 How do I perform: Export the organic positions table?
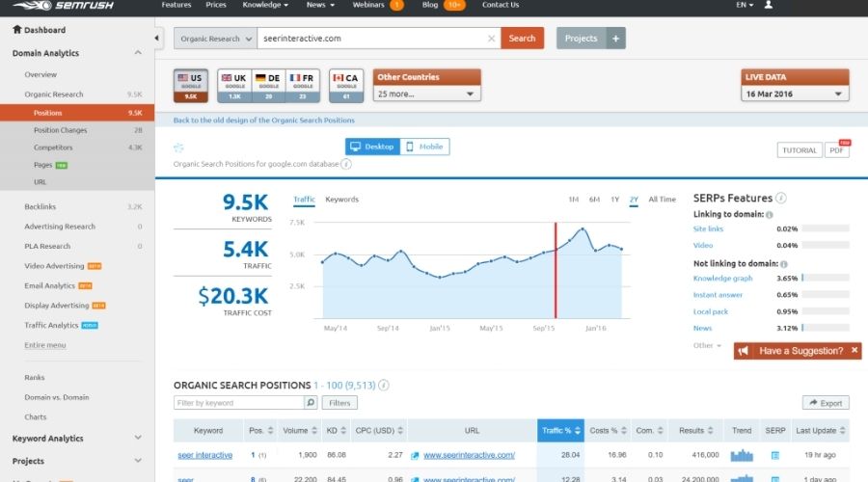(825, 403)
